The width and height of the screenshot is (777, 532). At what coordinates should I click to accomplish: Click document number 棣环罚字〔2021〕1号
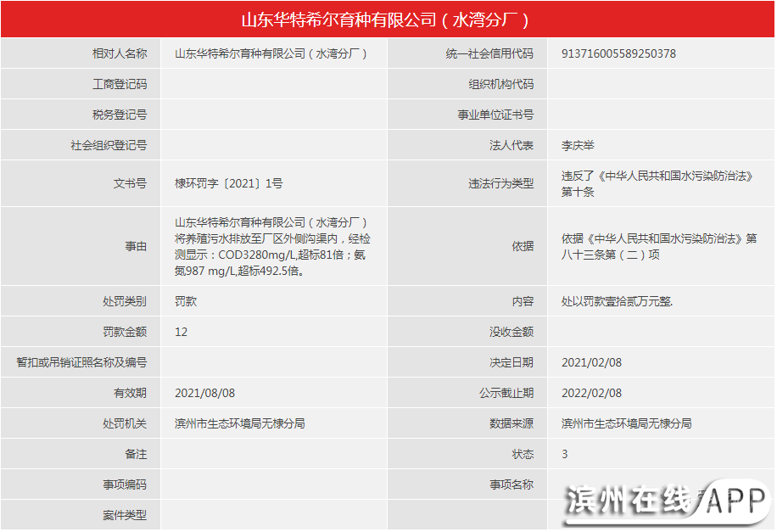[228, 183]
